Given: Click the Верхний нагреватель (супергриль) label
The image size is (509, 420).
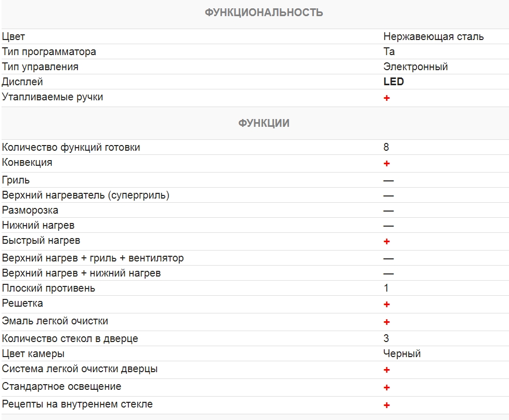Looking at the screenshot, I should click(x=86, y=195).
